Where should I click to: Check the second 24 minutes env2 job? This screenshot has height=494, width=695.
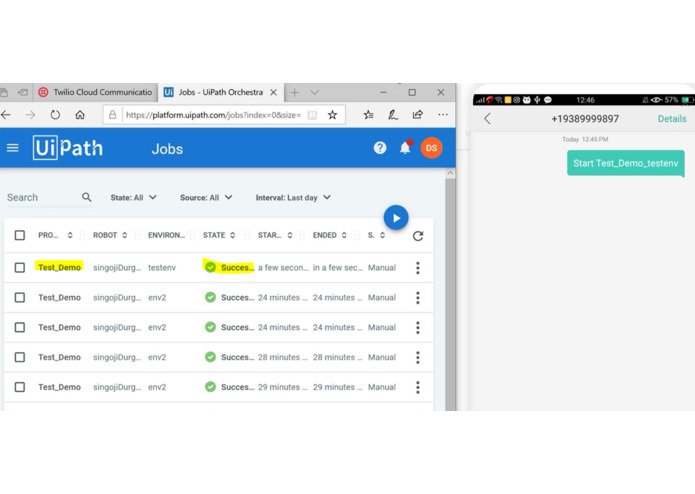[x=20, y=327]
